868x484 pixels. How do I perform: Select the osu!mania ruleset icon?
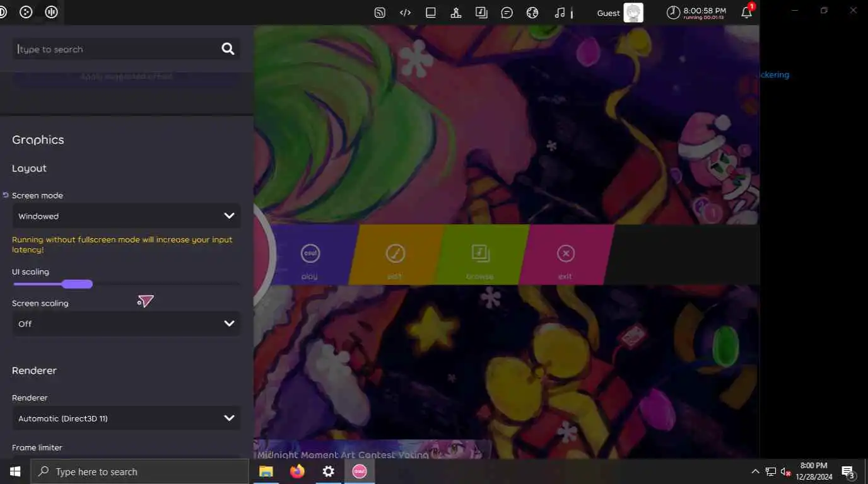point(52,12)
